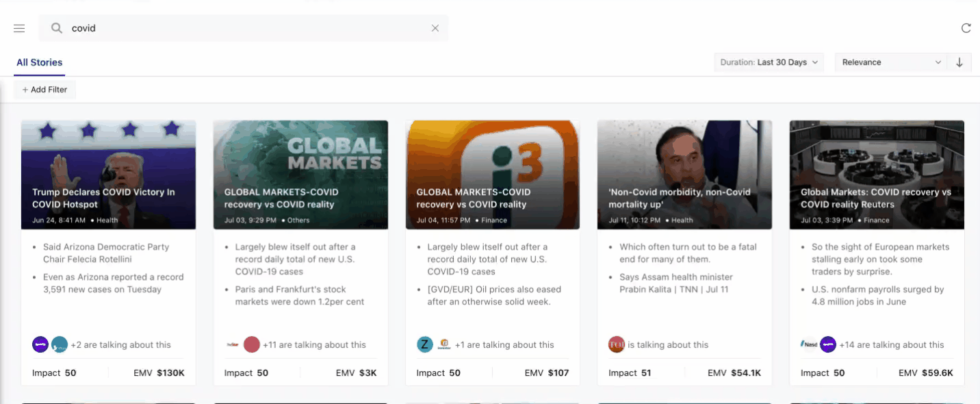Click 'Says Assam health minister' bullet

click(676, 283)
